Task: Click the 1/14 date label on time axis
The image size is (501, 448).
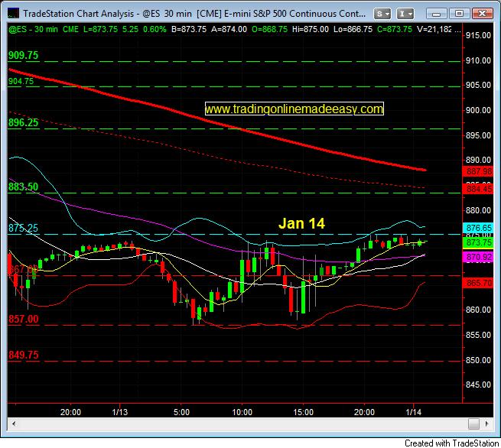Action: (414, 412)
